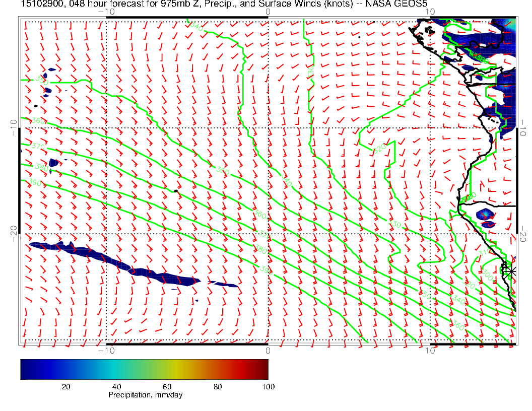The width and height of the screenshot is (532, 411).
Task: Click the colorbar tick label 20
Action: (x=65, y=387)
